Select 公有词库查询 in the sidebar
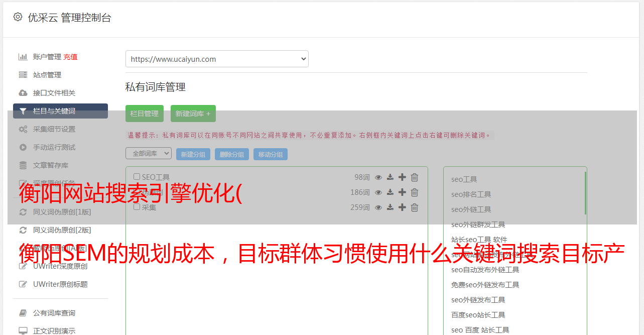Image resolution: width=644 pixels, height=335 pixels. coord(54,313)
